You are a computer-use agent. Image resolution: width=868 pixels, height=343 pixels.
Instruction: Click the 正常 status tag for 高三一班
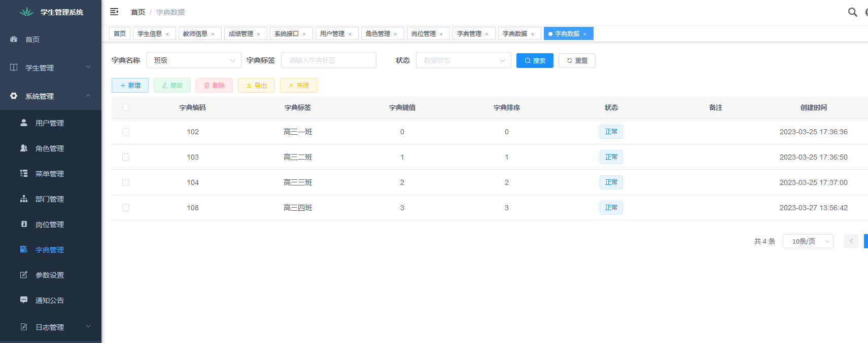[x=611, y=132]
